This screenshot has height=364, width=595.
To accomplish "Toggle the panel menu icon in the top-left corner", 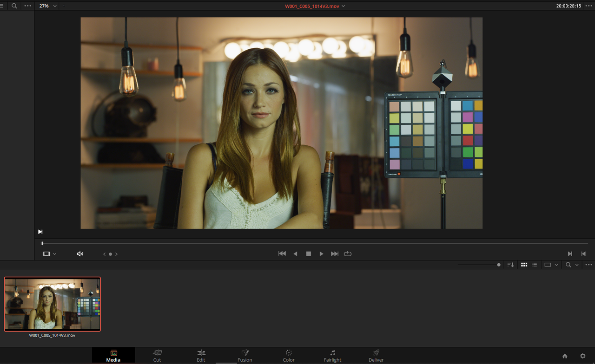I will click(x=1, y=6).
